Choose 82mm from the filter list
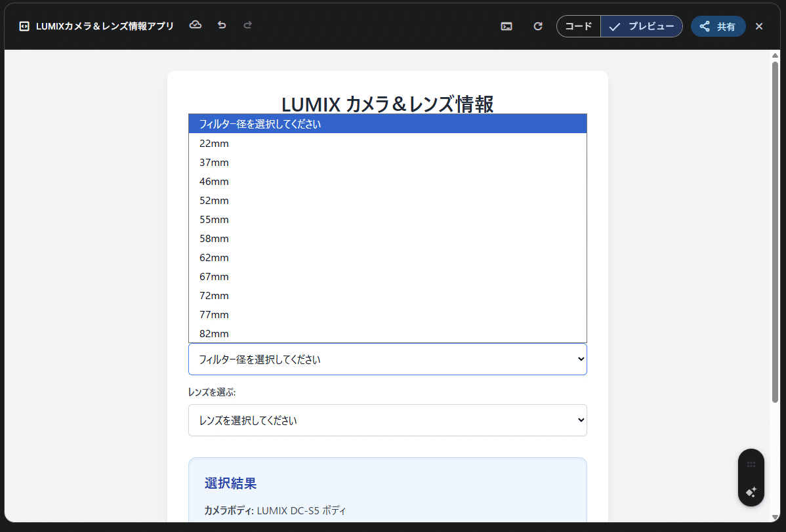Image resolution: width=786 pixels, height=532 pixels. coord(388,334)
